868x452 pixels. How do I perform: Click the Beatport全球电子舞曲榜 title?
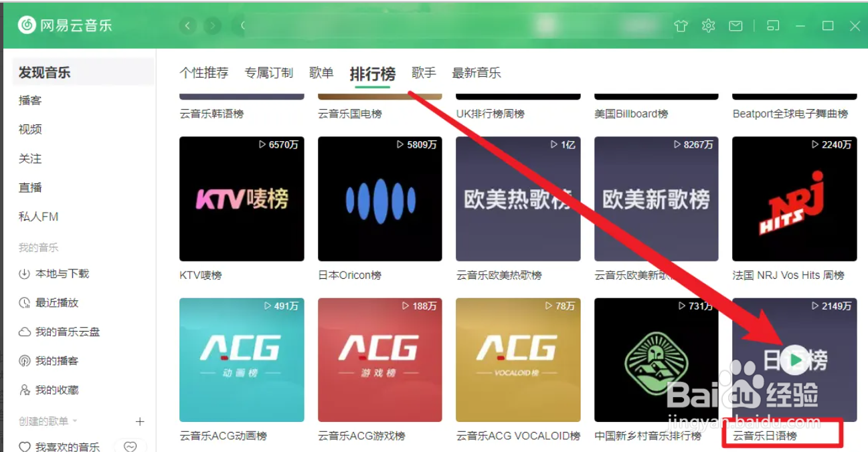point(790,114)
